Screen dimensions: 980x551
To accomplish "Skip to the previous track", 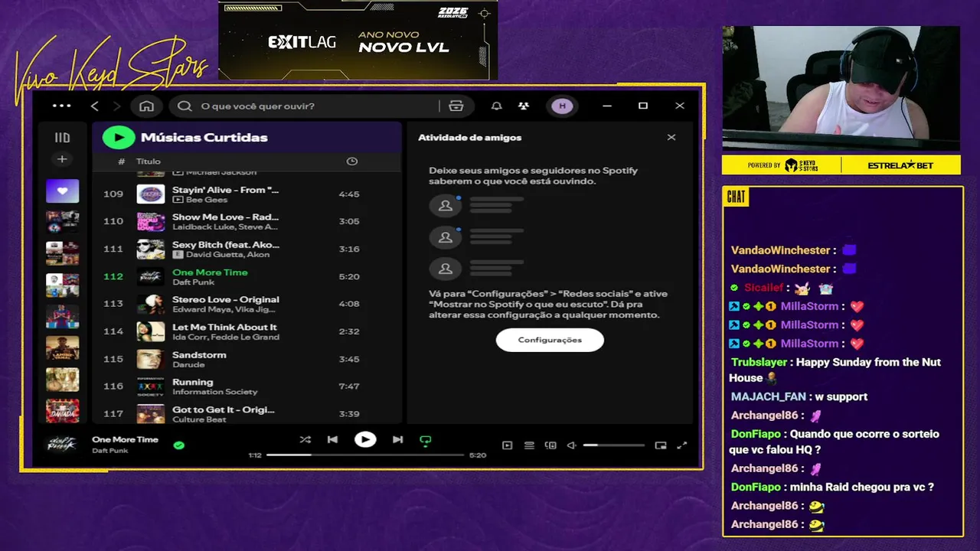I will click(x=332, y=440).
